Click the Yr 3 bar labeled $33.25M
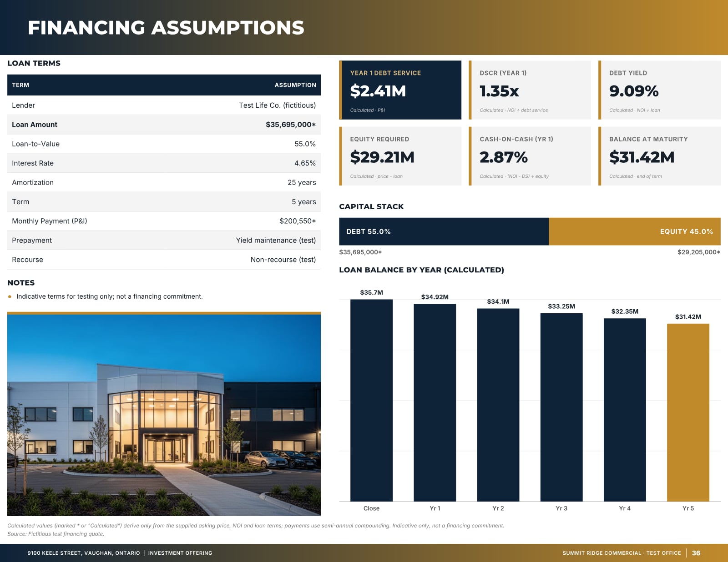728x562 pixels. click(x=561, y=407)
